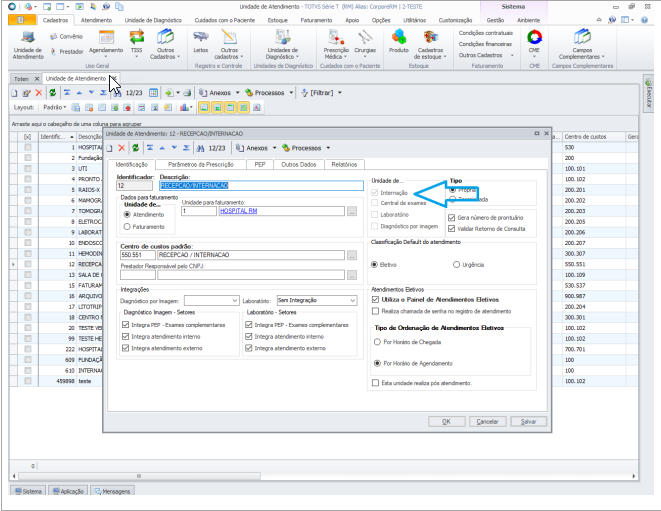661x511 pixels.
Task: Open the HOSPITAL RM link
Action: pyautogui.click(x=239, y=211)
